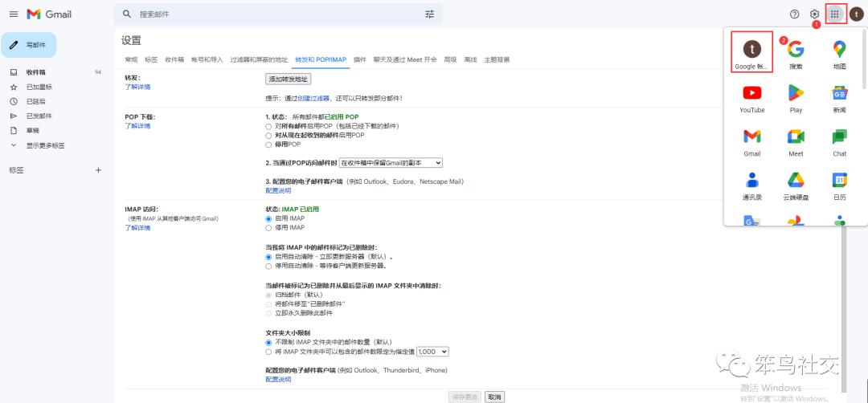
Task: Enable POP for all mail (对所有邮件启用POP)
Action: click(268, 127)
